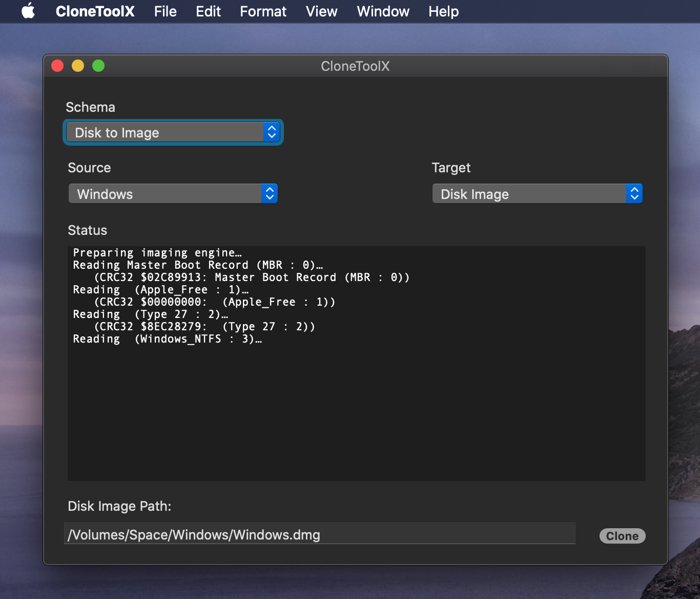Image resolution: width=700 pixels, height=599 pixels.
Task: Minimize CloneToolX with the yellow button
Action: tap(78, 66)
